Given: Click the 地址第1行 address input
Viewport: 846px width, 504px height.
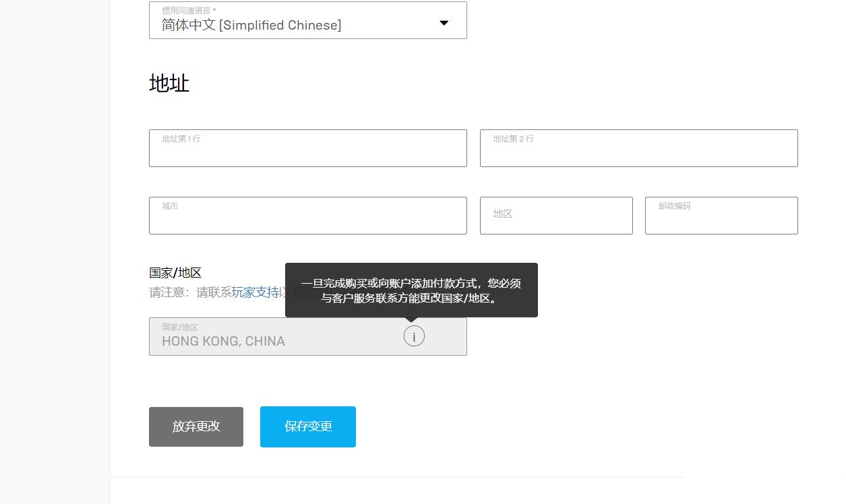Looking at the screenshot, I should click(308, 148).
